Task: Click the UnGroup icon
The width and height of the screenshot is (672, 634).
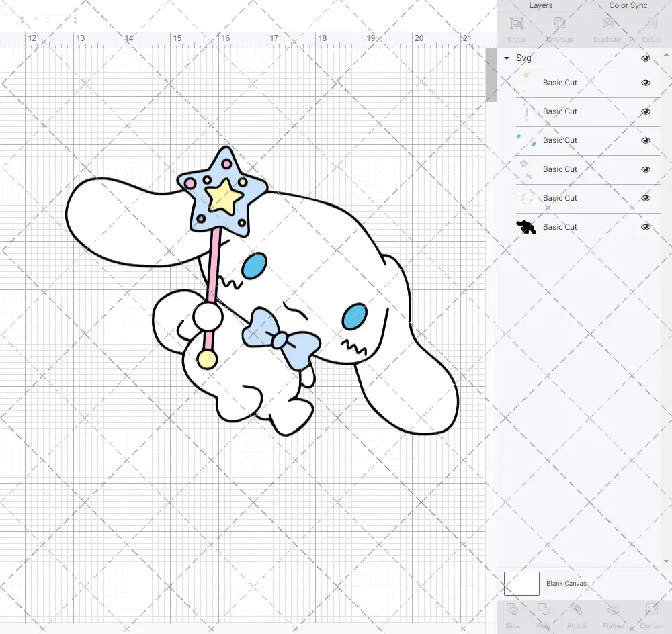Action: click(x=559, y=27)
